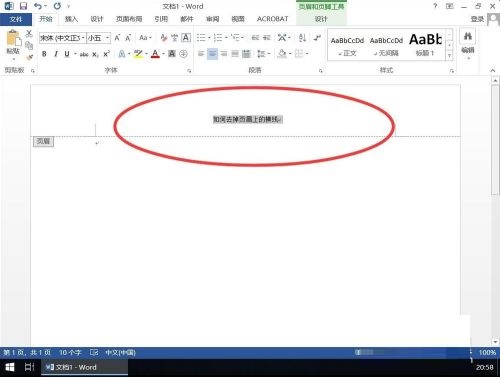Open Header & Footer Tools 设计 tab
Viewport: 500px width, 377px height.
coord(321,19)
